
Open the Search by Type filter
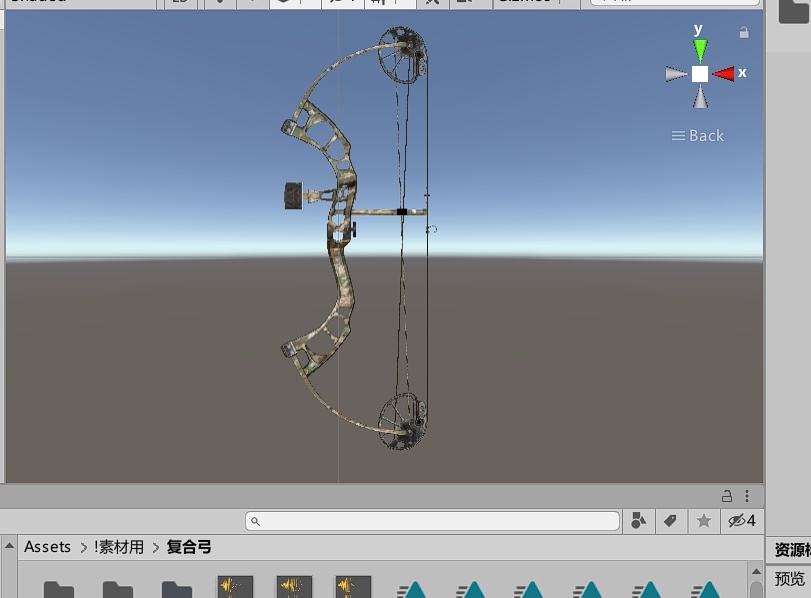tap(639, 521)
